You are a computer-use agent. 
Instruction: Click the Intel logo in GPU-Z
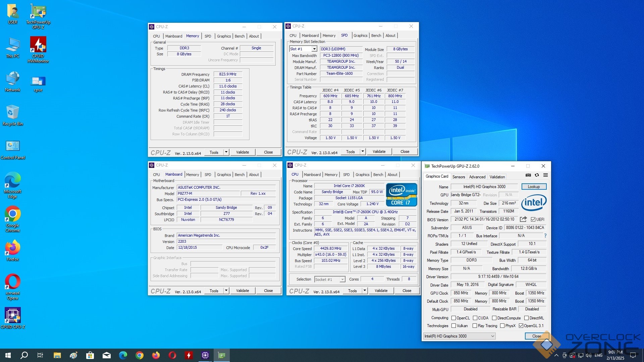pos(534,202)
